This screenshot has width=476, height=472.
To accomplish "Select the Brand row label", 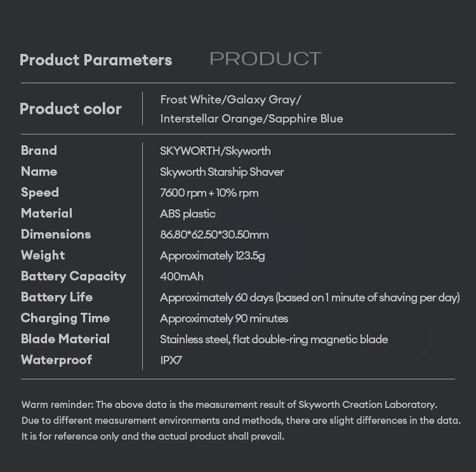I will 39,150.
